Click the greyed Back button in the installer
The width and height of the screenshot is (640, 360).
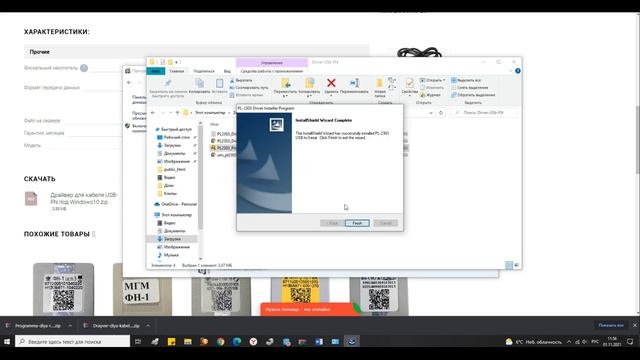click(333, 223)
